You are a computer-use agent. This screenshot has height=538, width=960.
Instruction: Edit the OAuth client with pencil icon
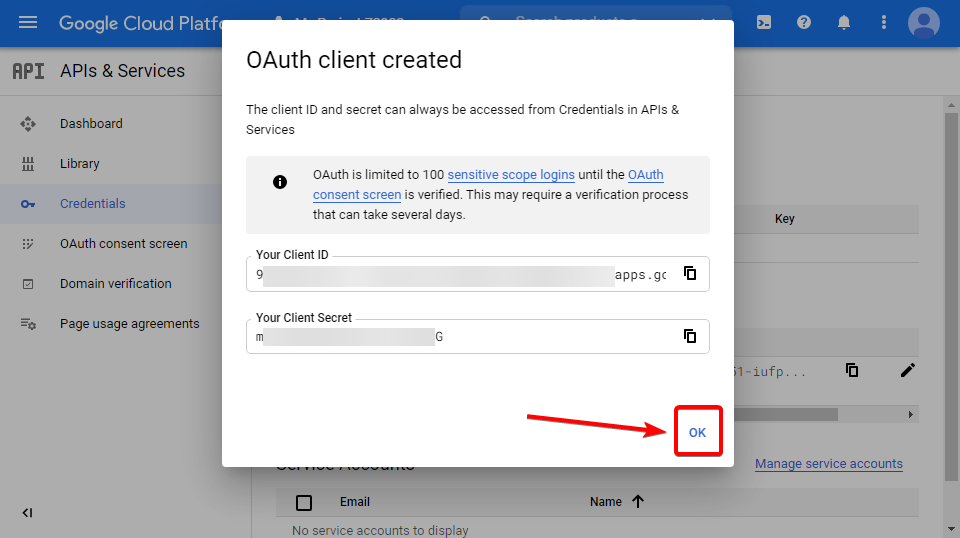click(907, 370)
